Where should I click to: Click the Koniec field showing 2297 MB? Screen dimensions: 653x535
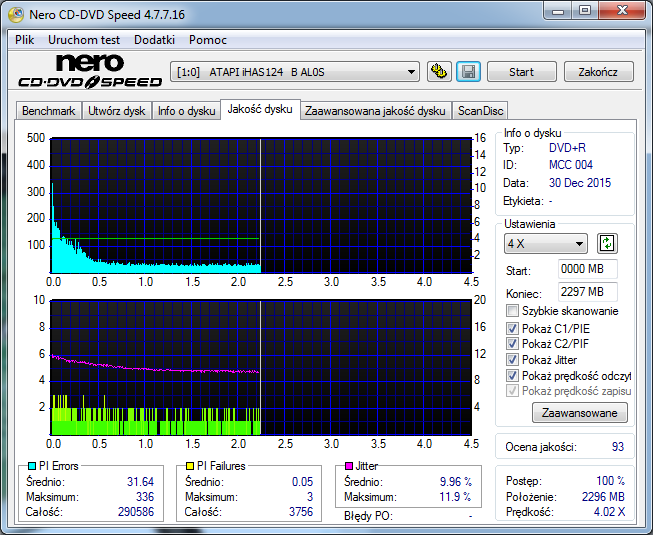point(587,292)
